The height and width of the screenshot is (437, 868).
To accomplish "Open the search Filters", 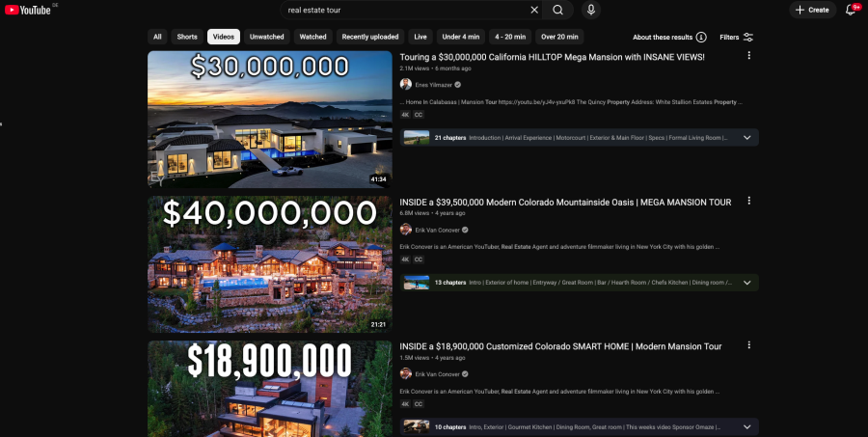I will point(736,37).
